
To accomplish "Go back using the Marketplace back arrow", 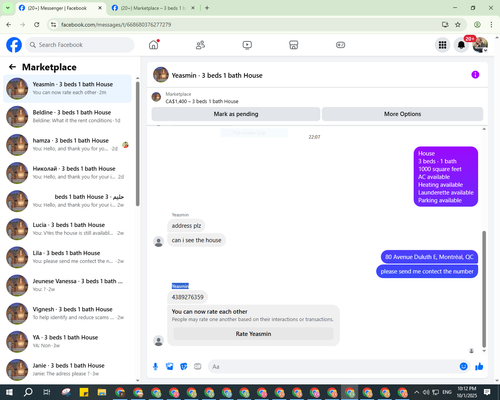I will point(12,67).
